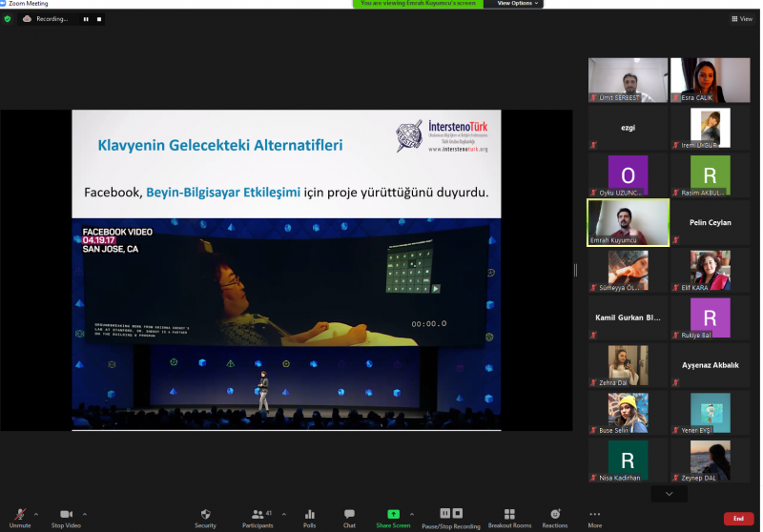Click the panel resize handle beside the shared screen
763x532 pixels.
(575, 271)
